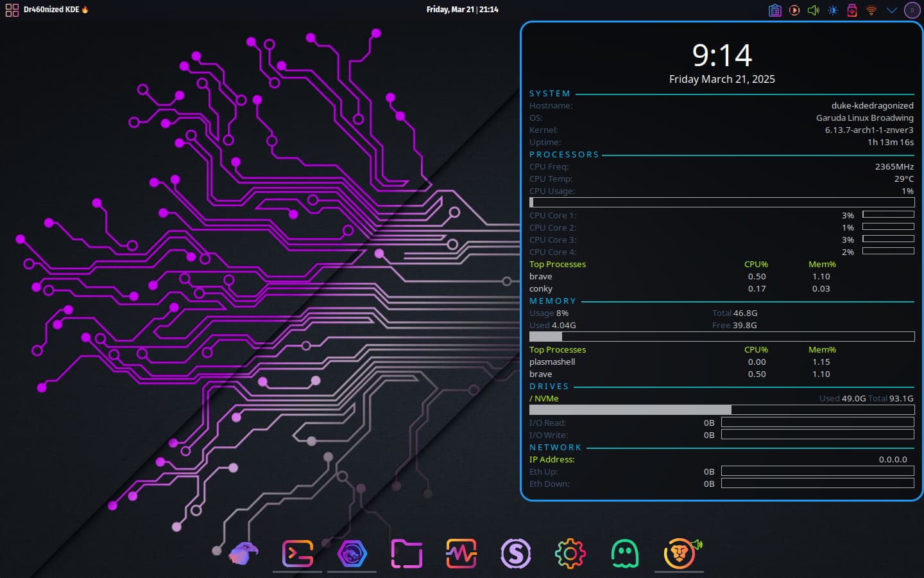Viewport: 924px width, 578px height.
Task: Launch the green ghost app in dock
Action: click(x=625, y=554)
